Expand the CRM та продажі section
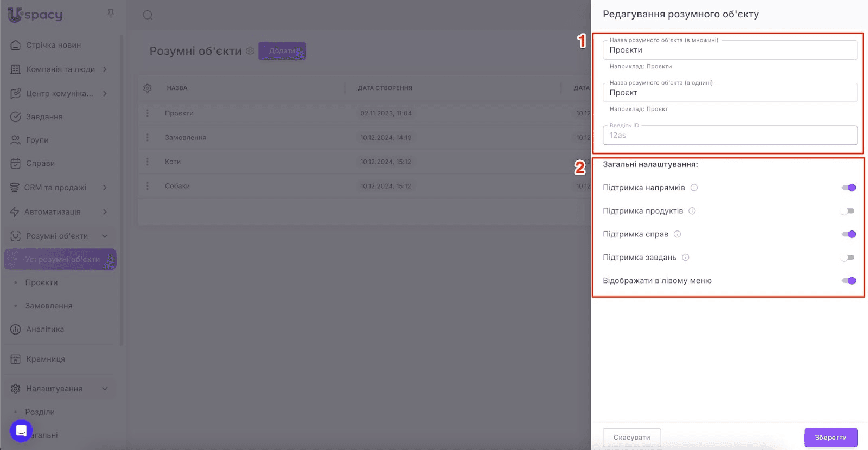The width and height of the screenshot is (868, 450). (105, 188)
